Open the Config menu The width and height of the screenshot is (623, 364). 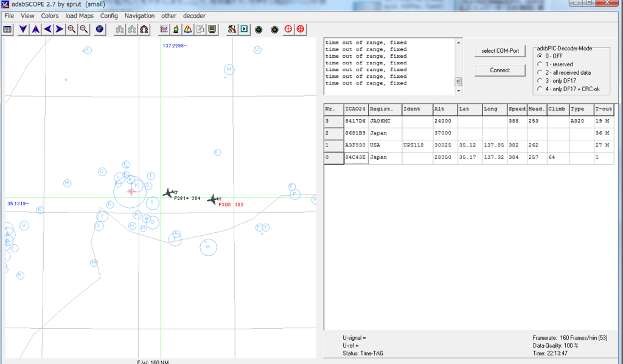tap(109, 16)
